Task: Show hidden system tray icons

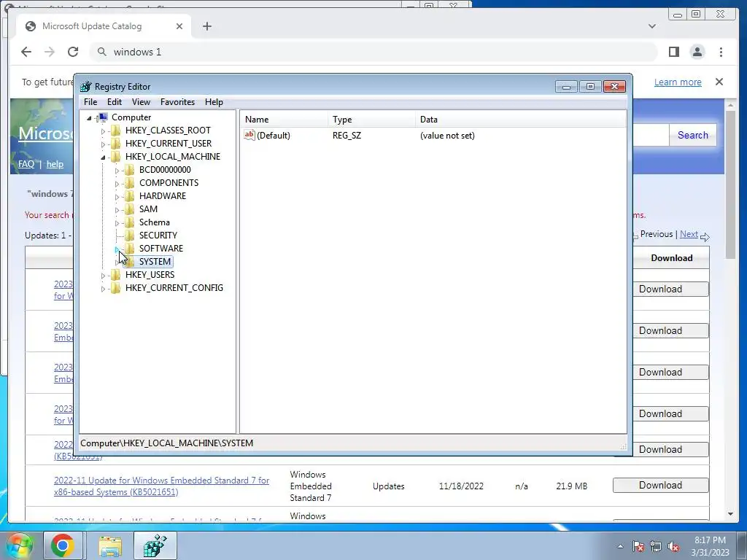Action: point(620,546)
